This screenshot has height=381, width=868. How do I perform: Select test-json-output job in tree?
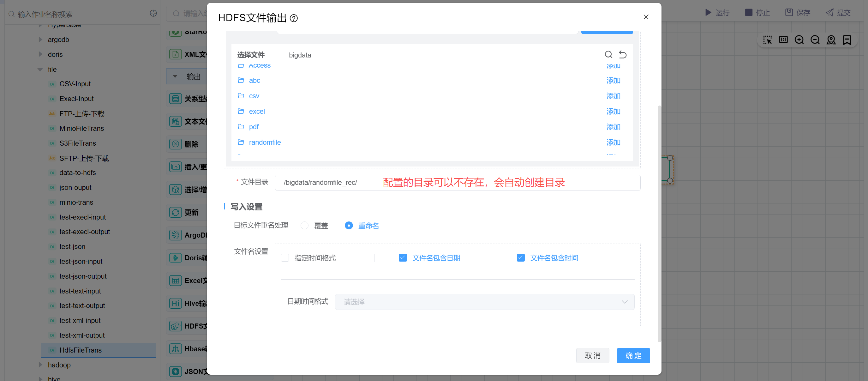tap(83, 276)
